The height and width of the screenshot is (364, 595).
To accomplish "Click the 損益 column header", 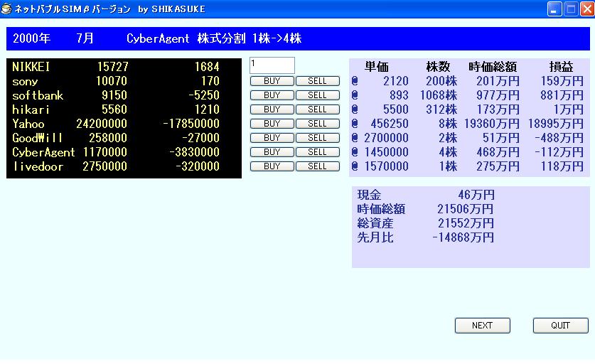I will (561, 67).
